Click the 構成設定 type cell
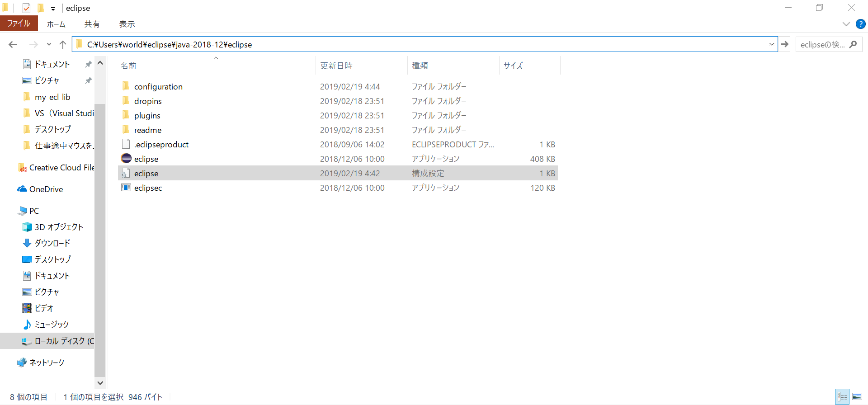Image resolution: width=868 pixels, height=405 pixels. [x=428, y=174]
